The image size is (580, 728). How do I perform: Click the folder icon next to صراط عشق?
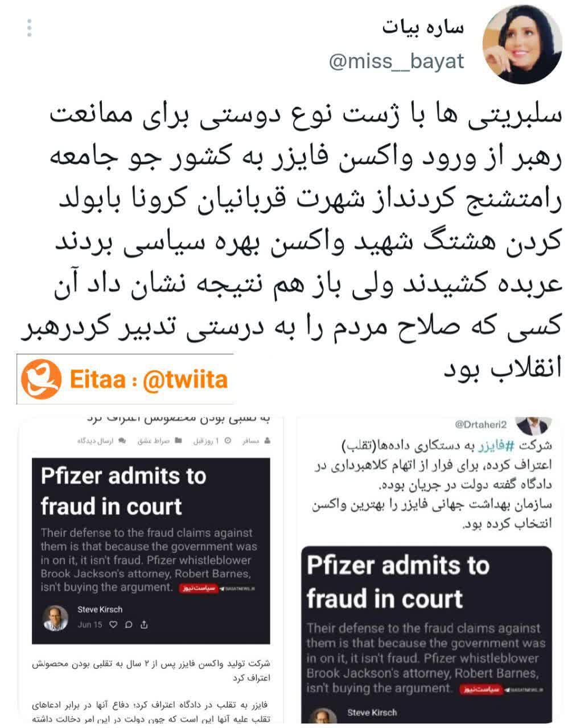click(x=178, y=441)
